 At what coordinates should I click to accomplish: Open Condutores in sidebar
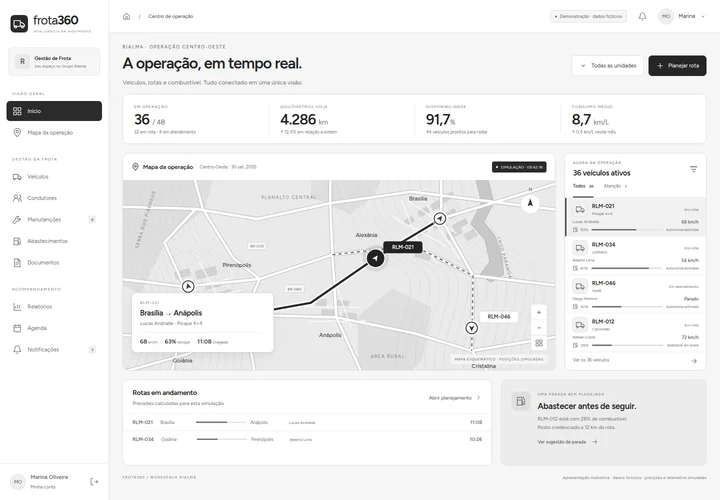coord(54,198)
